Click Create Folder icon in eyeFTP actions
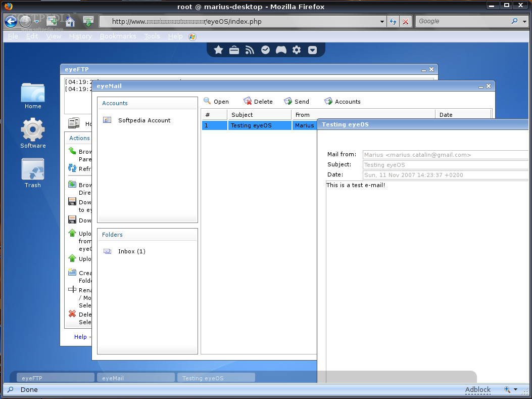This screenshot has height=399, width=532. (x=72, y=272)
